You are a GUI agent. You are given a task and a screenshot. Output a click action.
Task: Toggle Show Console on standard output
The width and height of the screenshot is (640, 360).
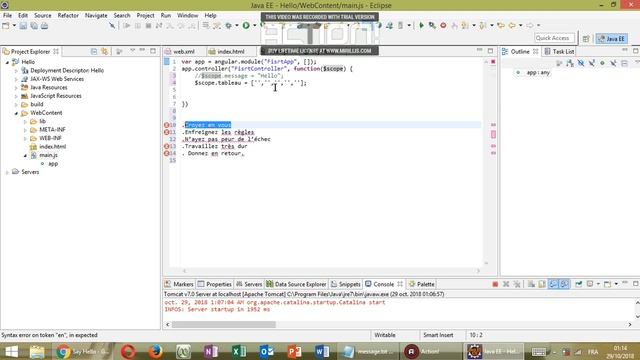[553, 284]
